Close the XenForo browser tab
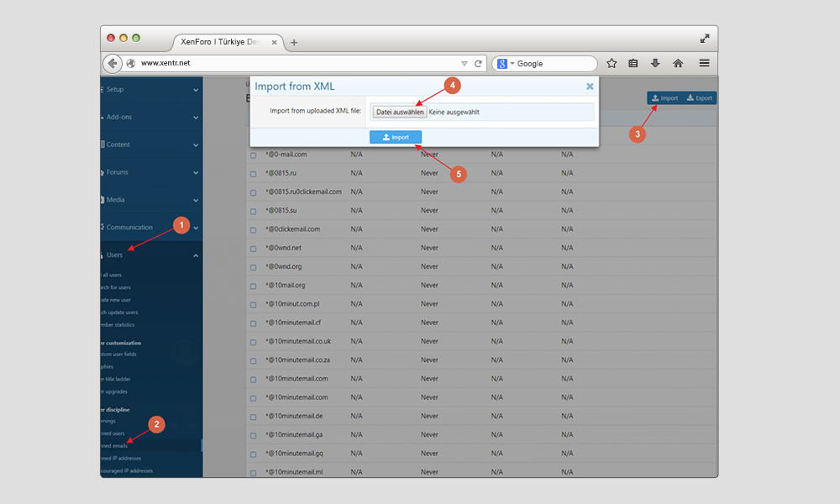Screen dimensions: 840x504 (275, 42)
